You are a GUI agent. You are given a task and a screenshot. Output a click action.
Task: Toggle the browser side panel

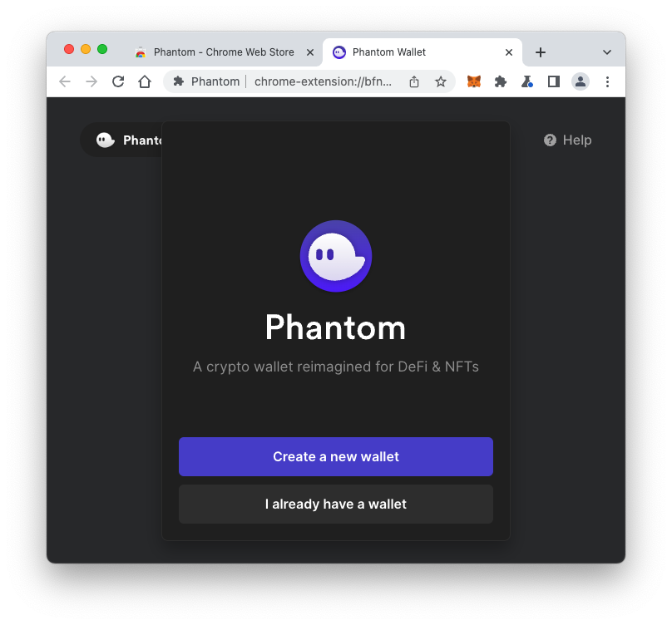click(x=554, y=81)
